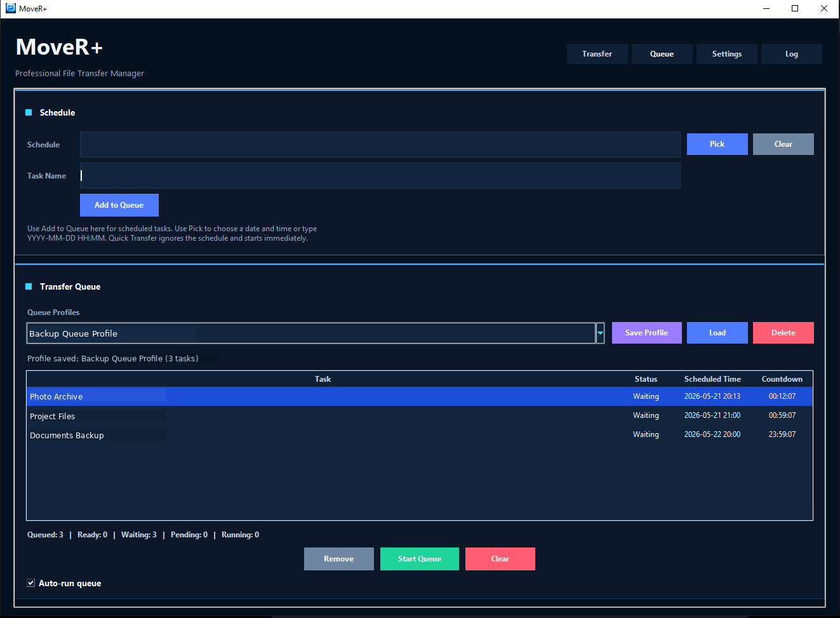Click Pick to choose a schedule date
The height and width of the screenshot is (618, 840).
coord(717,144)
